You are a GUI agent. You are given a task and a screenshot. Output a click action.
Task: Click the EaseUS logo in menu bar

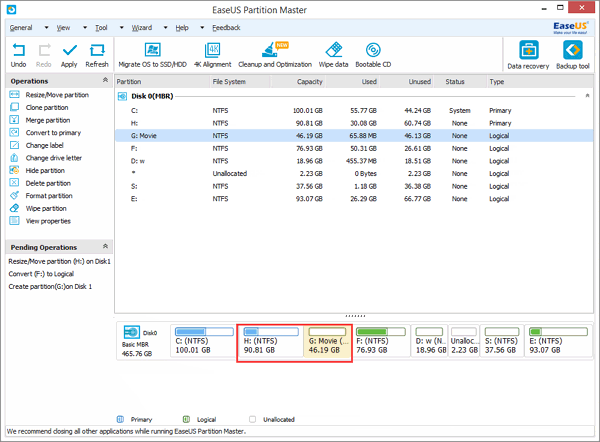tap(570, 28)
